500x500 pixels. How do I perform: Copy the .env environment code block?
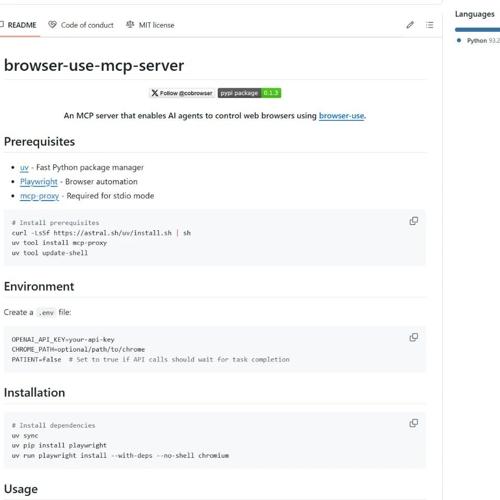(x=414, y=337)
